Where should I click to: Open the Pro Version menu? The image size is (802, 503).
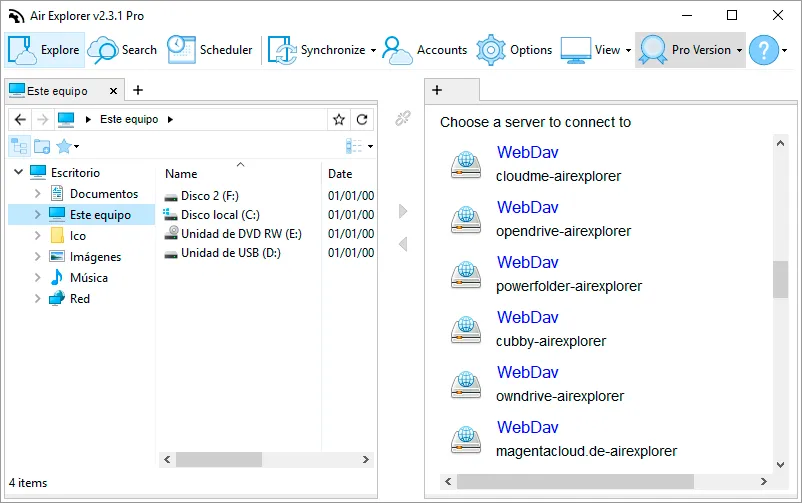click(690, 50)
